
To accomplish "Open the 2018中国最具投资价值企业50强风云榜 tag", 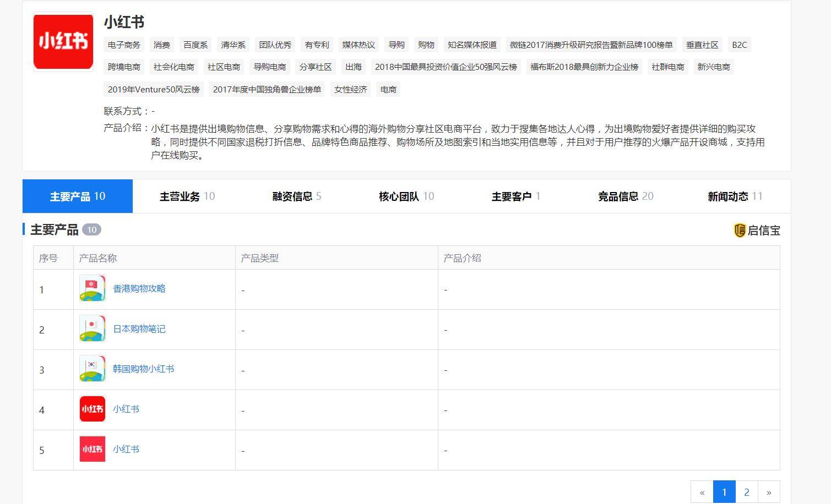I will click(x=446, y=67).
